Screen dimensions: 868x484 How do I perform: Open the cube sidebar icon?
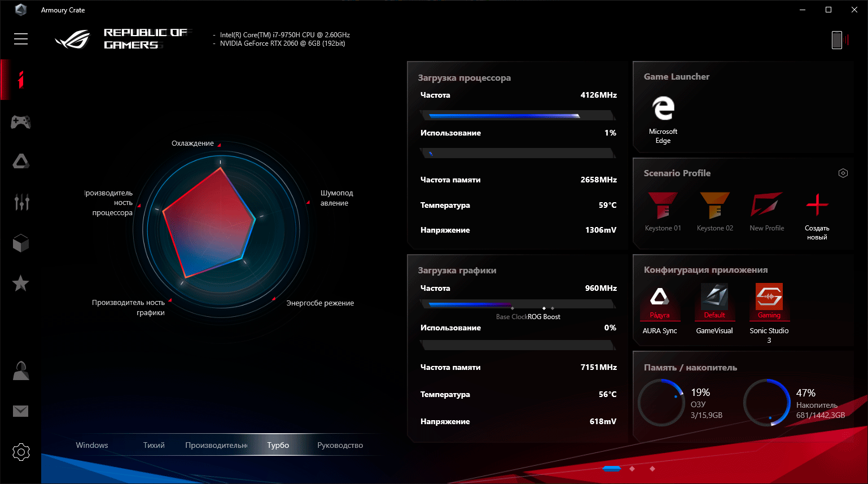pos(21,243)
